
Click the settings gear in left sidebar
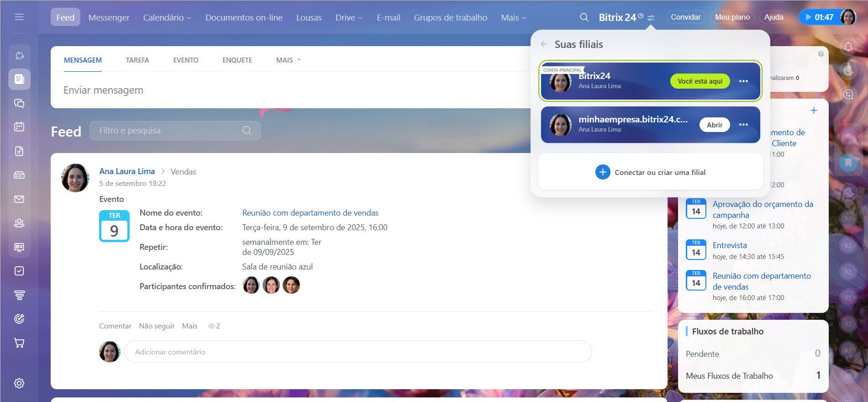[19, 383]
